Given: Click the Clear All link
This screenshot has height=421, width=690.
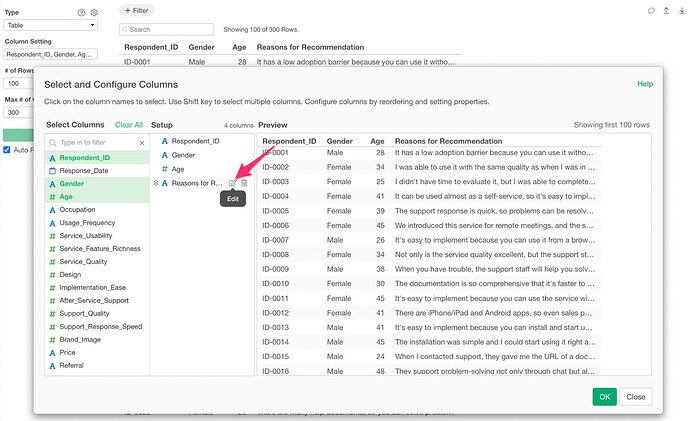Looking at the screenshot, I should pos(128,125).
